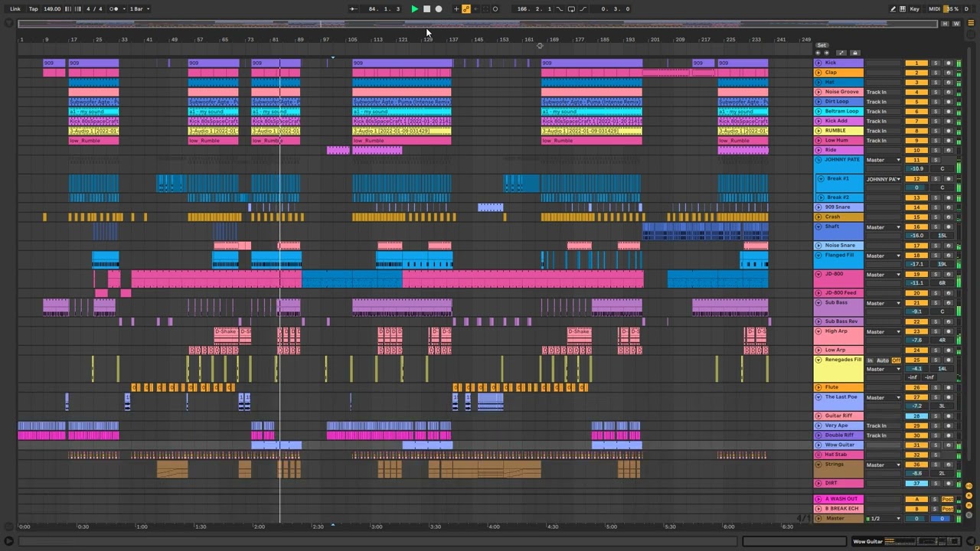The image size is (980, 551).
Task: Click the Arrangement Record button
Action: pos(439,9)
